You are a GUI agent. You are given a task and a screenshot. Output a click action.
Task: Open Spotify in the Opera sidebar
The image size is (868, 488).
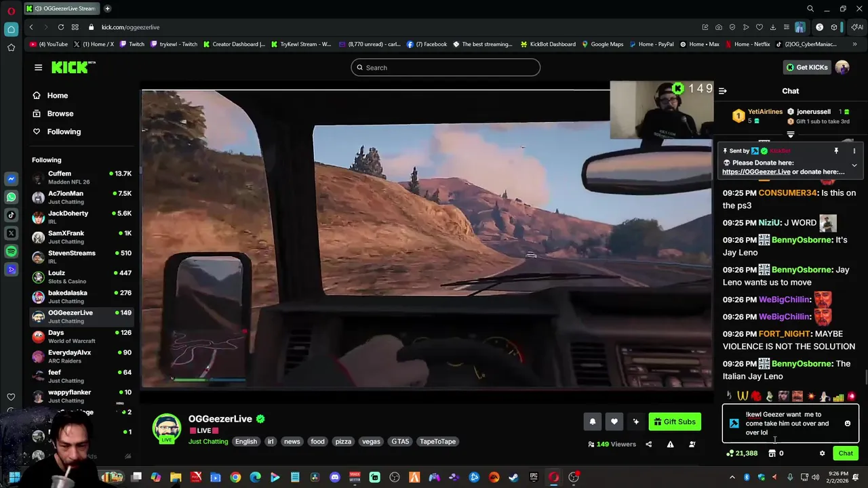pyautogui.click(x=11, y=251)
